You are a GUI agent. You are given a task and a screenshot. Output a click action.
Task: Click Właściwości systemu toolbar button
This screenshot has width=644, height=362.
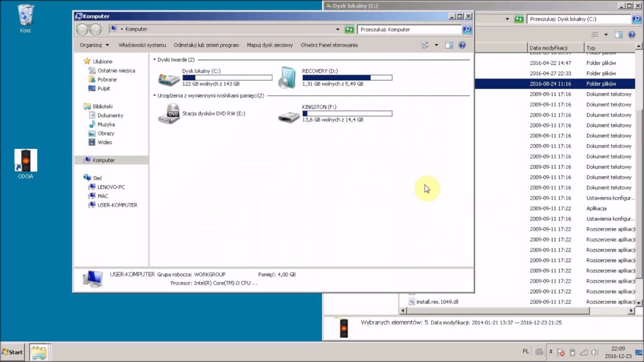coord(142,45)
